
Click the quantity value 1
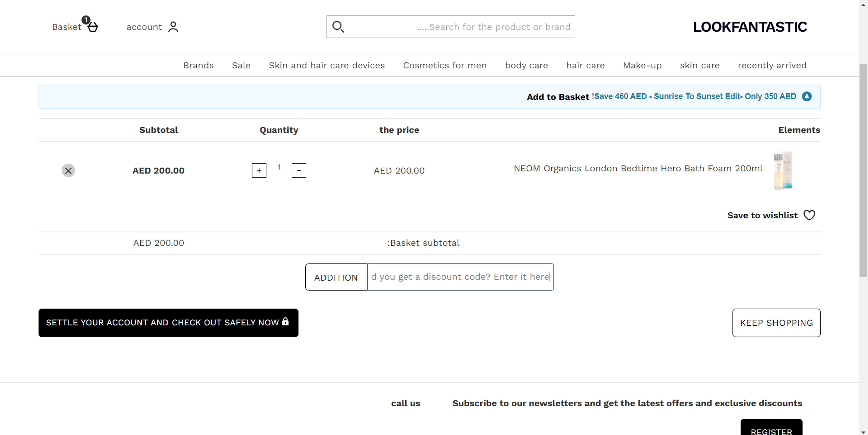(x=279, y=167)
